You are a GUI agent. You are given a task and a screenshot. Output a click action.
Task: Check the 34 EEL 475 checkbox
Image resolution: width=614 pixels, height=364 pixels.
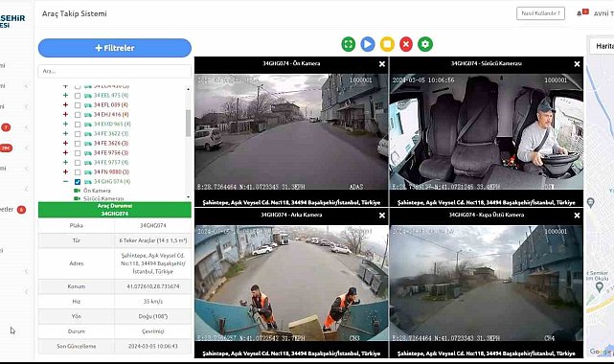[x=78, y=96]
